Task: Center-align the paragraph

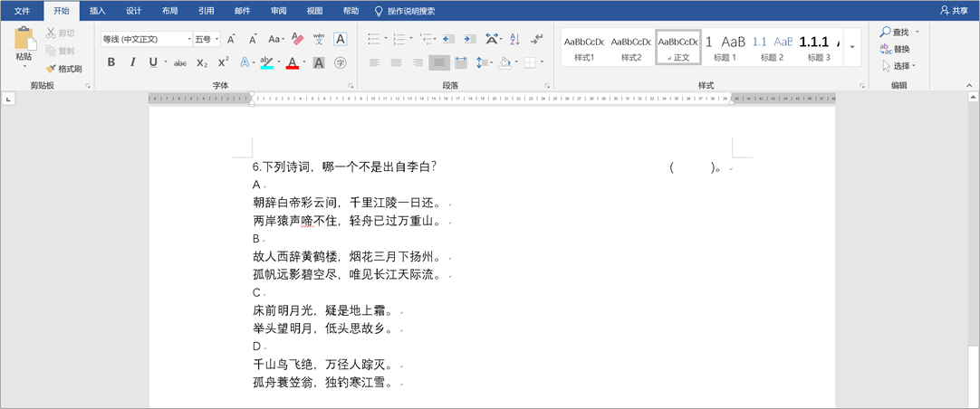Action: [396, 62]
